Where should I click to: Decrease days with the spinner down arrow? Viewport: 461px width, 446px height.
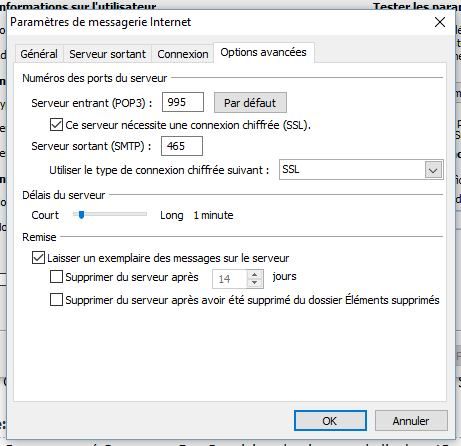[x=255, y=283]
